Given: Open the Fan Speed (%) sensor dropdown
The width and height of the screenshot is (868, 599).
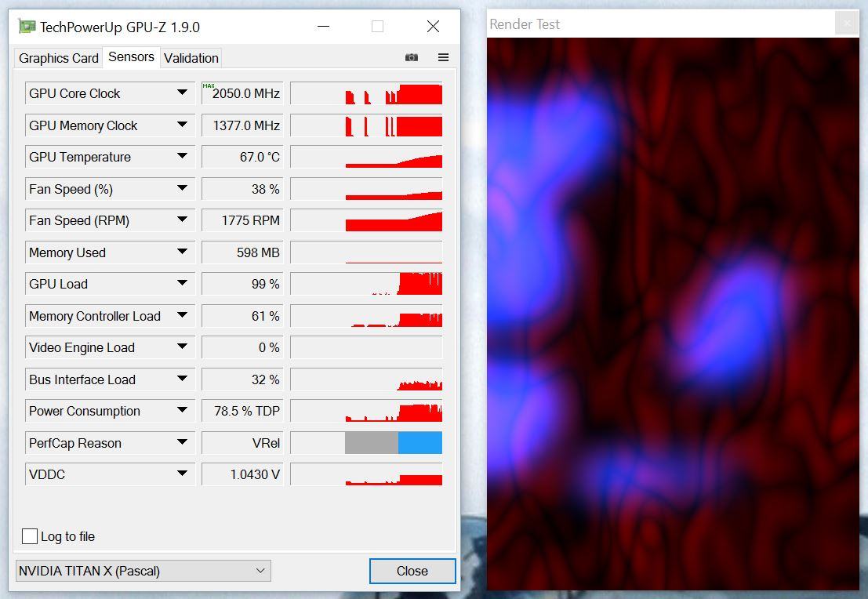Looking at the screenshot, I should (x=182, y=188).
